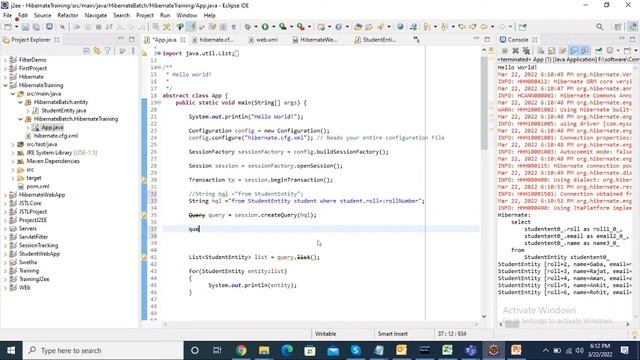This screenshot has height=360, width=640.
Task: Open the Window menu
Action: (187, 16)
